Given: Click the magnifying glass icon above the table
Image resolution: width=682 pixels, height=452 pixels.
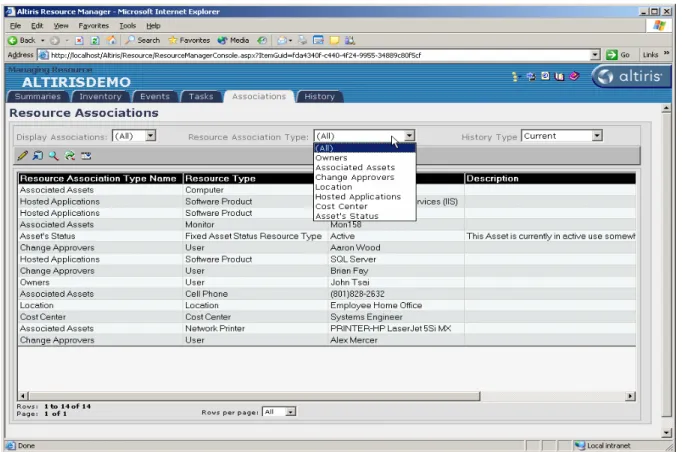Looking at the screenshot, I should pyautogui.click(x=53, y=155).
